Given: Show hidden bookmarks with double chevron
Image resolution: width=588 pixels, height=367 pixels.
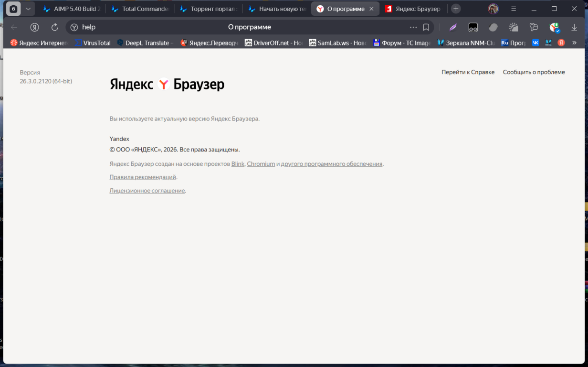Looking at the screenshot, I should click(574, 43).
